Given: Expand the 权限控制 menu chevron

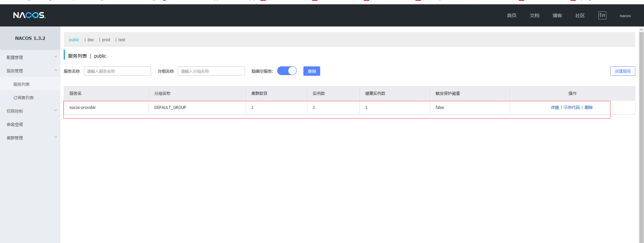Looking at the screenshot, I should [x=56, y=111].
